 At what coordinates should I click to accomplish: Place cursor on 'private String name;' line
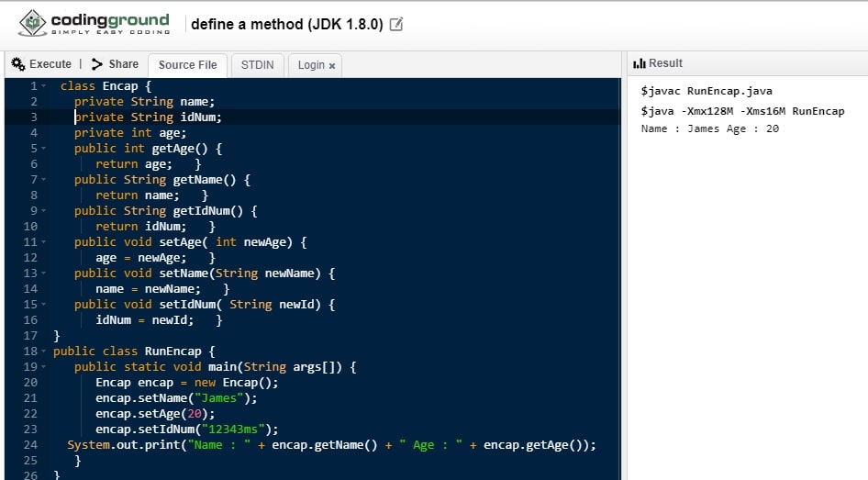click(x=144, y=102)
